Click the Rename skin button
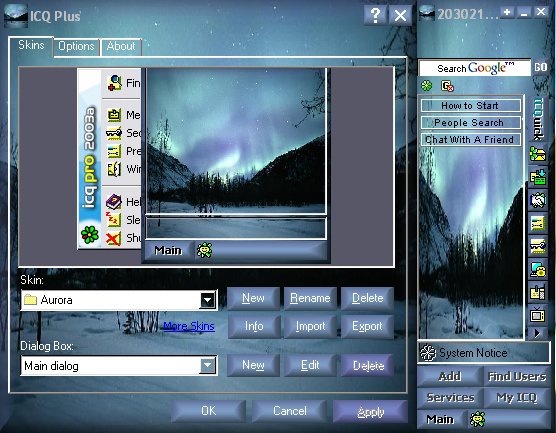This screenshot has height=433, width=556. [310, 298]
